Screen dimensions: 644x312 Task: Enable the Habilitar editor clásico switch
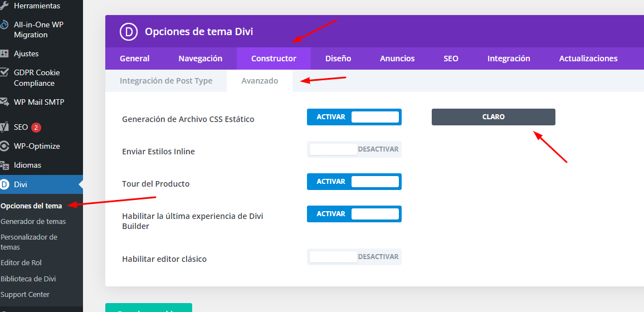(354, 257)
